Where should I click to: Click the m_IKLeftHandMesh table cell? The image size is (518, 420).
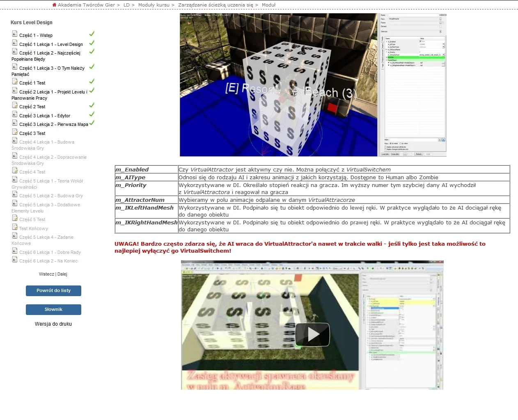147,211
